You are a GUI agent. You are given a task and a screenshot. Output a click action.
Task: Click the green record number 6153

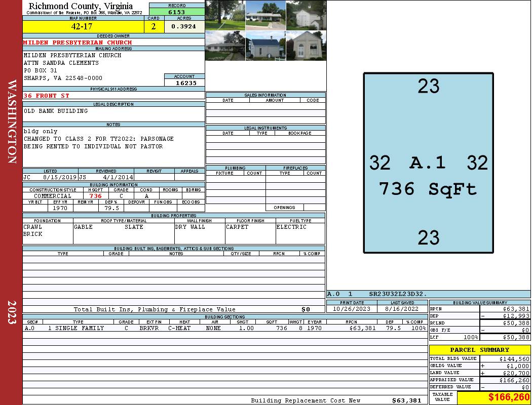(177, 12)
